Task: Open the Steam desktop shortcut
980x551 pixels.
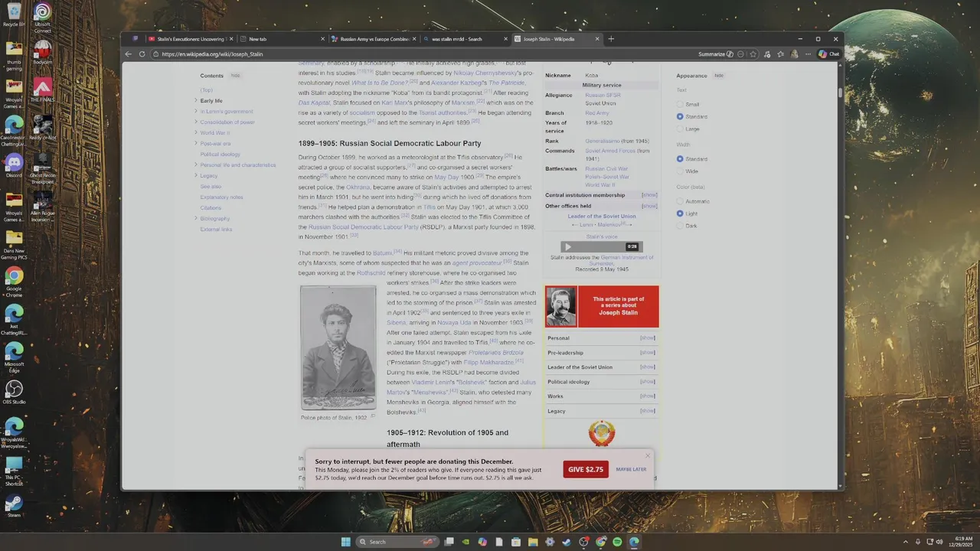Action: (14, 506)
